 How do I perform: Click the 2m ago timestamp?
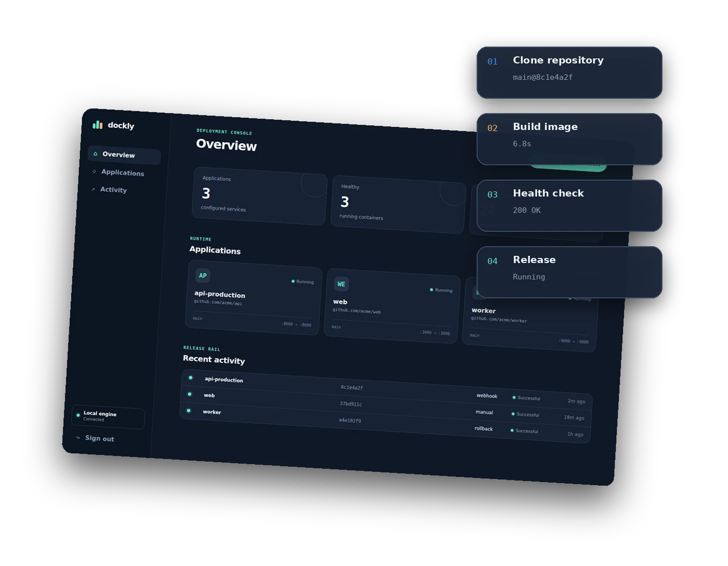(x=576, y=401)
